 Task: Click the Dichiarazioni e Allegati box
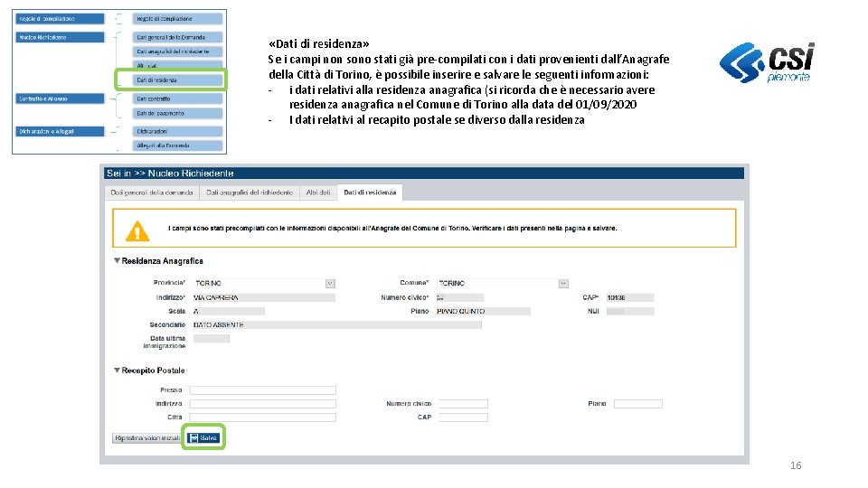[60, 132]
